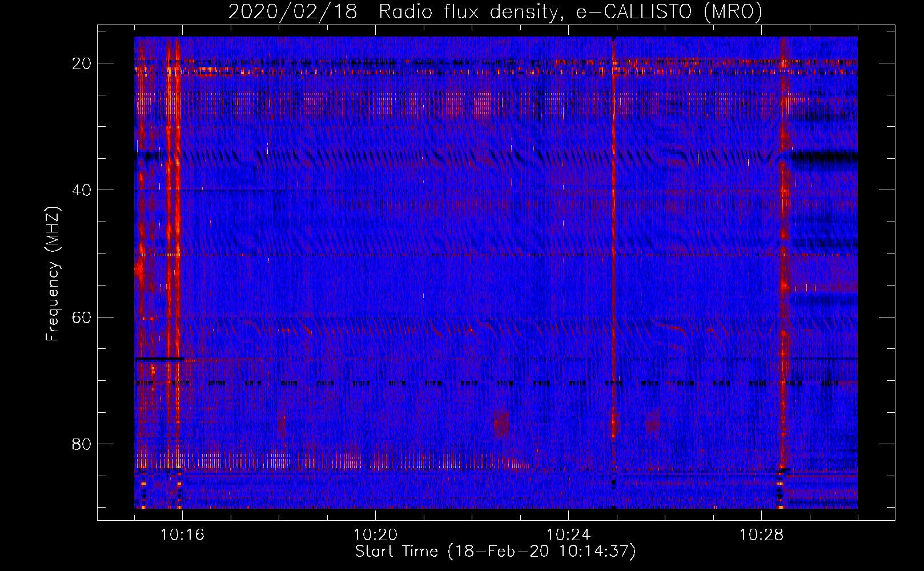Click the "Frequency (MHZ)" axis label
Image resolution: width=924 pixels, height=571 pixels.
(53, 274)
